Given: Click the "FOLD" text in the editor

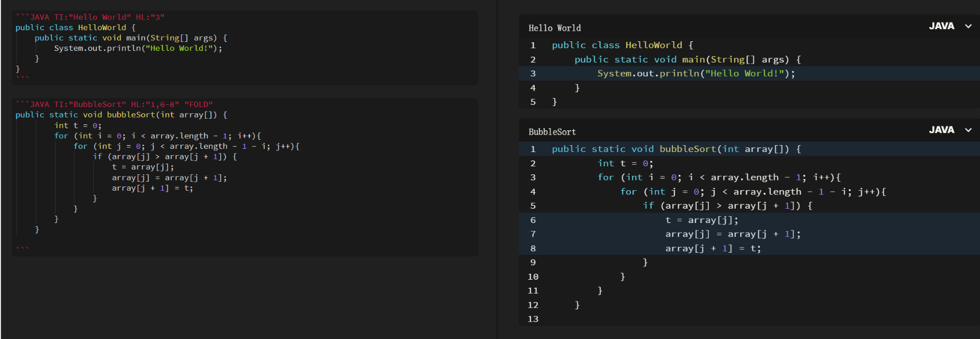Looking at the screenshot, I should click(x=199, y=104).
